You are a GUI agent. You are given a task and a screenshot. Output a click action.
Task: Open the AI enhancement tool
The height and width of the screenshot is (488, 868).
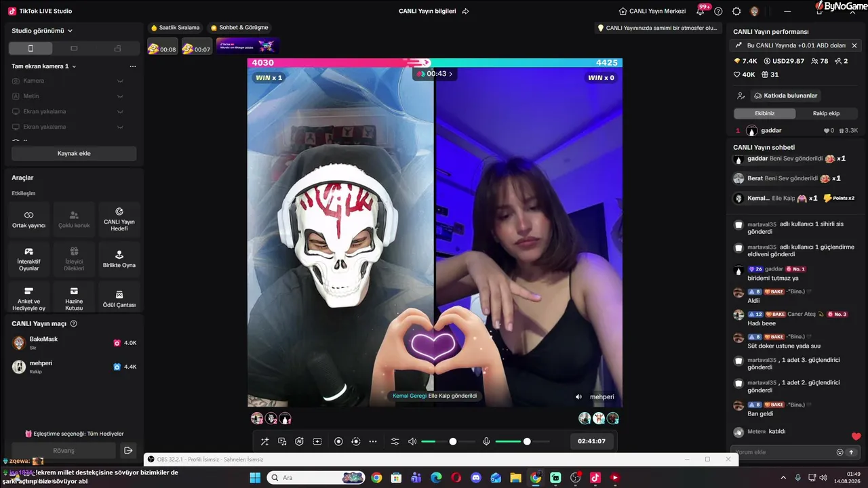click(299, 441)
